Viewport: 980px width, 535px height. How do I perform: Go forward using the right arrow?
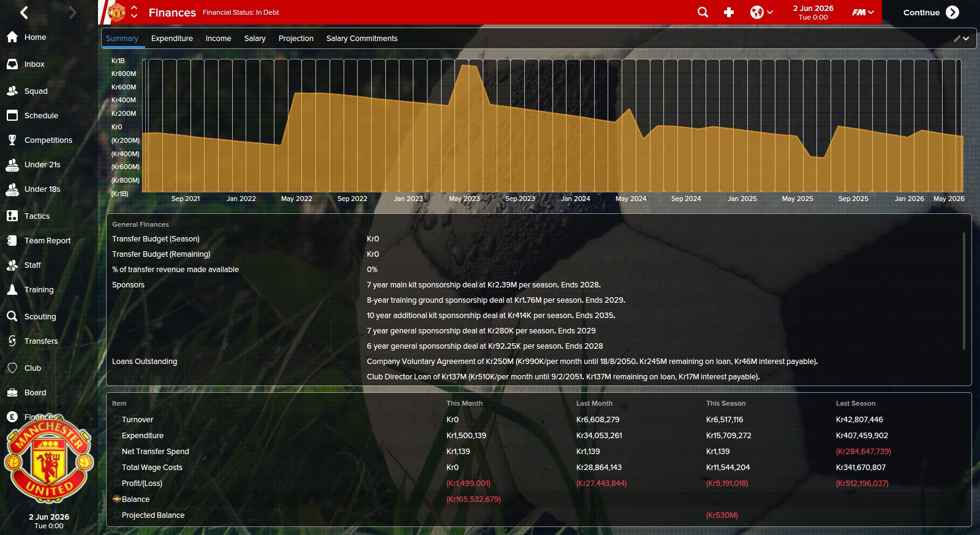[72, 12]
